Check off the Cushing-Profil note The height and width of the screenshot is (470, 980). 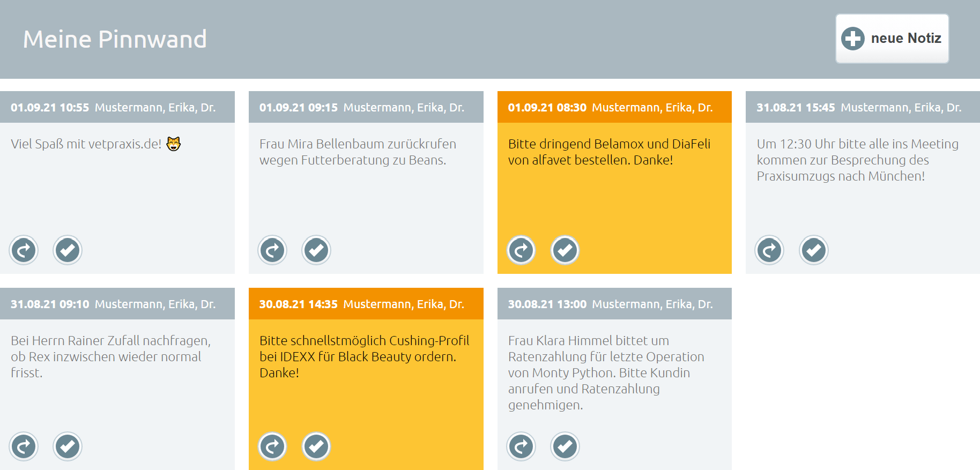click(x=316, y=446)
